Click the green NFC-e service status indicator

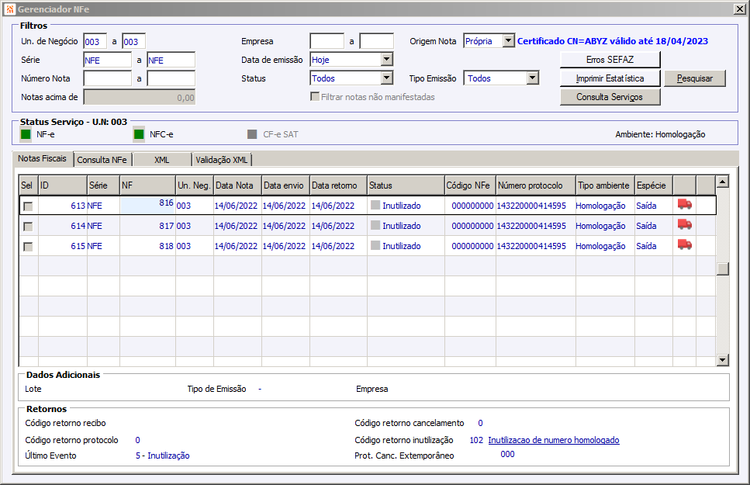pyautogui.click(x=140, y=133)
